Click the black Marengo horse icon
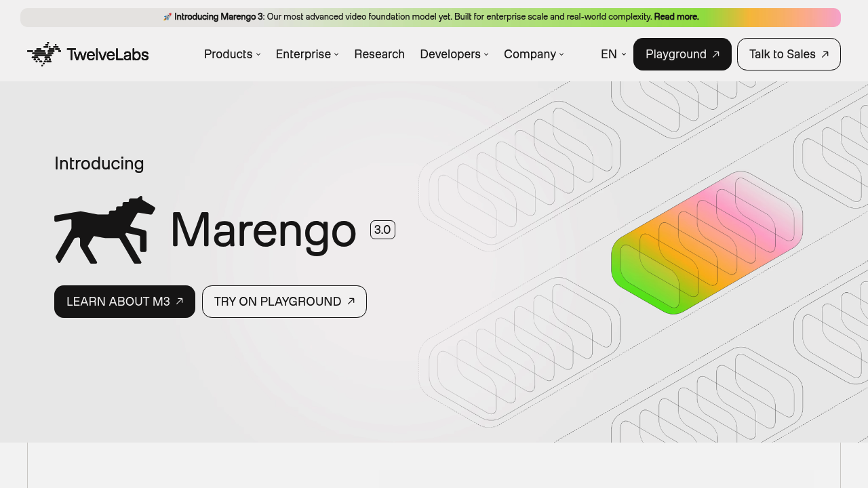Viewport: 868px width, 488px height. click(105, 230)
